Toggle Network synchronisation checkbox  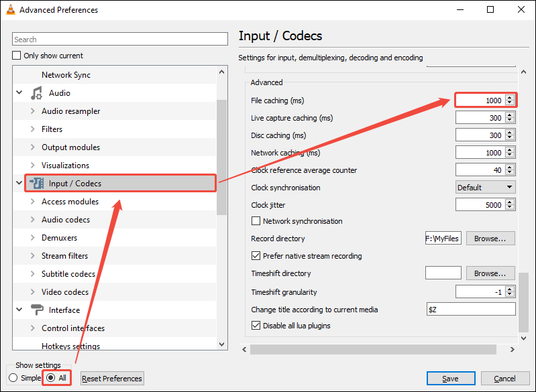(256, 221)
